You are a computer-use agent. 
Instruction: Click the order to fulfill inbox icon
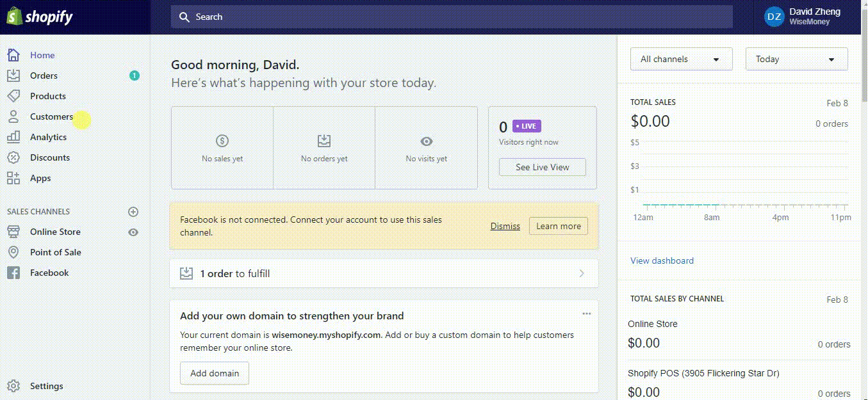pyautogui.click(x=186, y=273)
